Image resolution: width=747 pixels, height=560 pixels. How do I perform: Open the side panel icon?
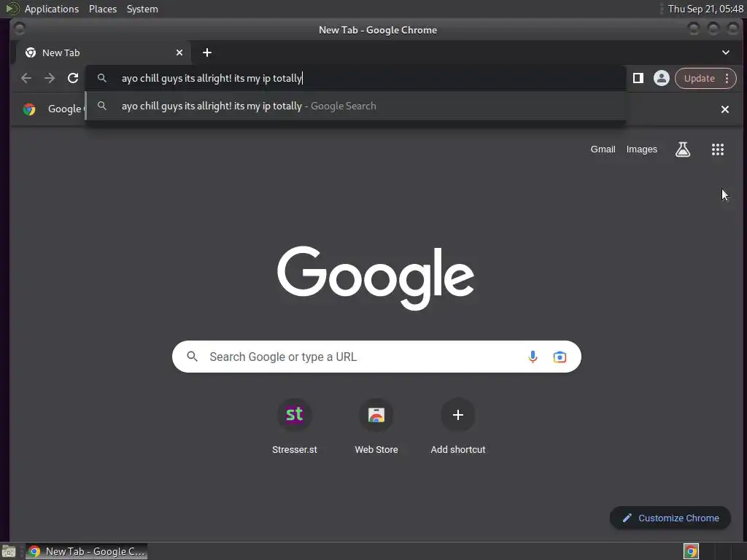[x=638, y=78]
